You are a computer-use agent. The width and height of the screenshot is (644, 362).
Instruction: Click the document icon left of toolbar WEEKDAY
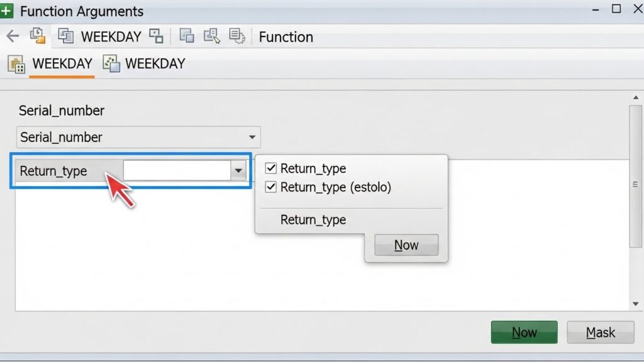coord(66,36)
